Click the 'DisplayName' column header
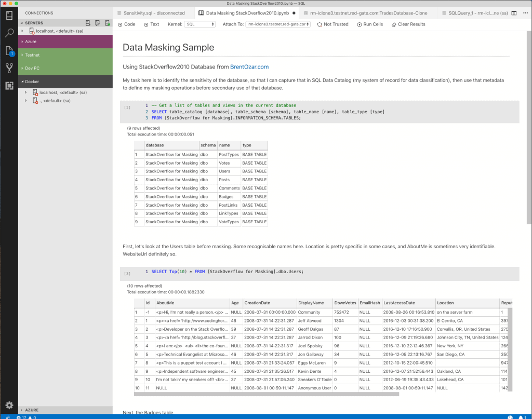The width and height of the screenshot is (532, 419). click(314, 303)
